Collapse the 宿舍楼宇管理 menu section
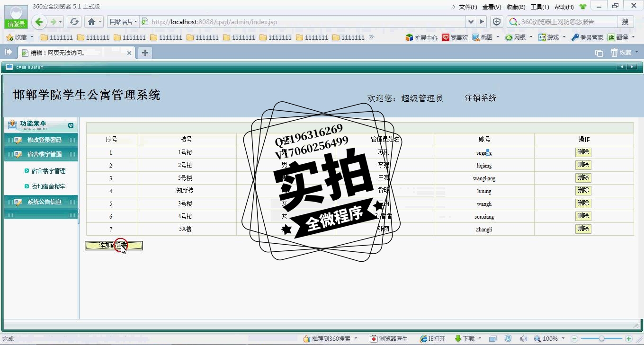644x345 pixels. click(x=41, y=154)
